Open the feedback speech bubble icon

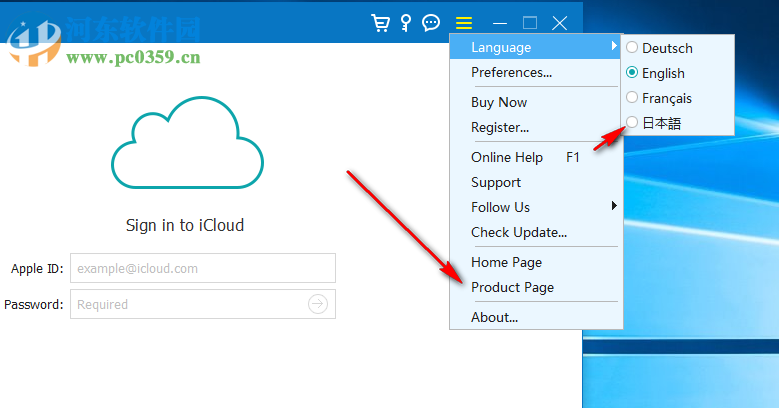(431, 22)
